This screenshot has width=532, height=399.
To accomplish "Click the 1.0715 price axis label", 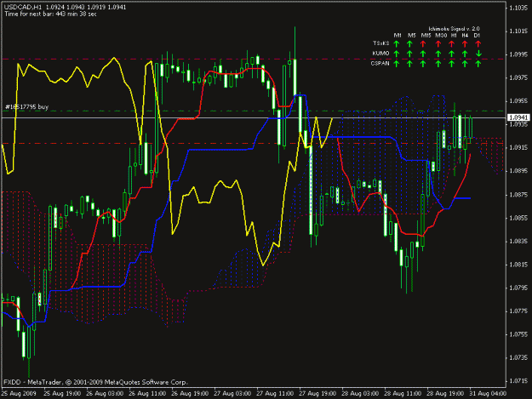I will pyautogui.click(x=518, y=381).
